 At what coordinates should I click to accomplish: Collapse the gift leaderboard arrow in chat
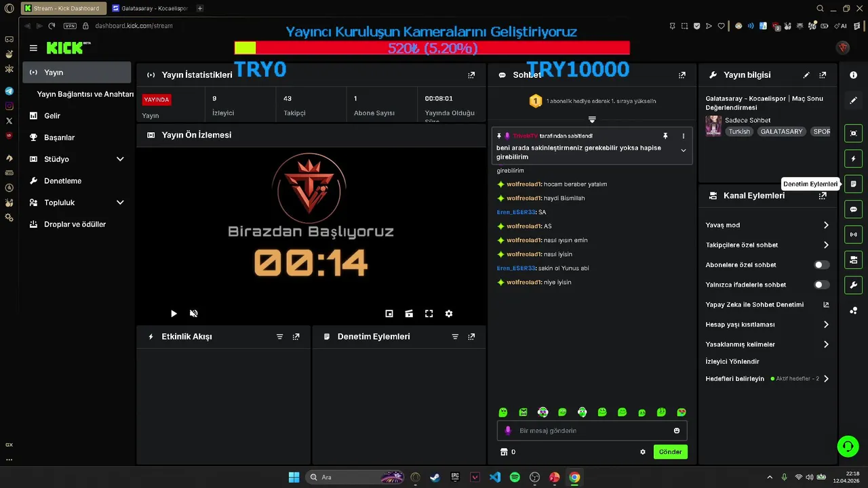(592, 119)
